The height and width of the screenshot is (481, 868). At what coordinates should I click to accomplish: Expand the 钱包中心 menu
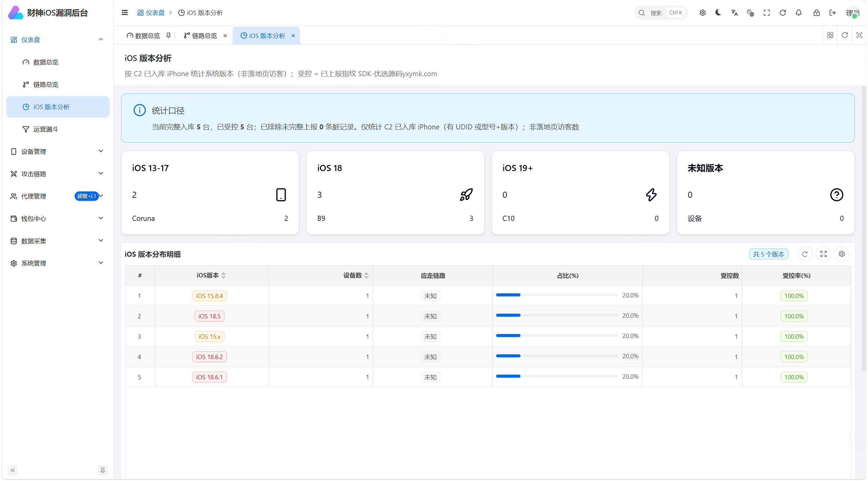click(58, 218)
